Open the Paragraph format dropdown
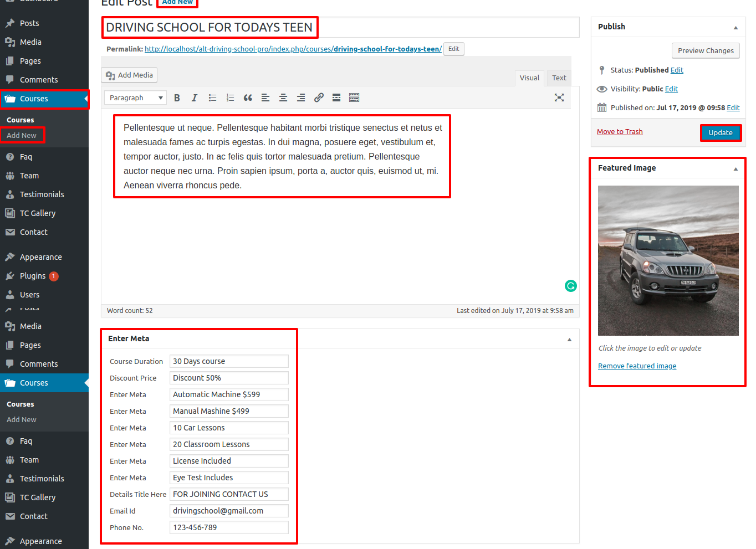 click(135, 98)
